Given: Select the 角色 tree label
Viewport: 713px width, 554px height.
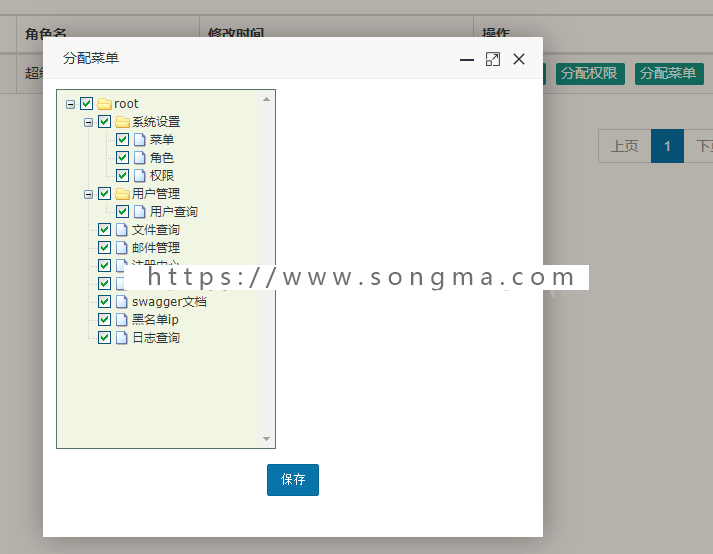Looking at the screenshot, I should click(162, 158).
